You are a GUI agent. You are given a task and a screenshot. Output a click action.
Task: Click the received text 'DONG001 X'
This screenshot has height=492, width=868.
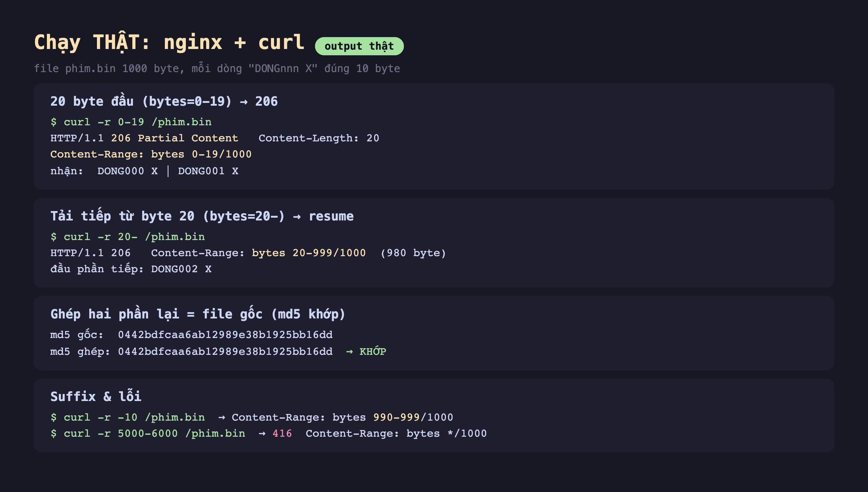coord(208,171)
